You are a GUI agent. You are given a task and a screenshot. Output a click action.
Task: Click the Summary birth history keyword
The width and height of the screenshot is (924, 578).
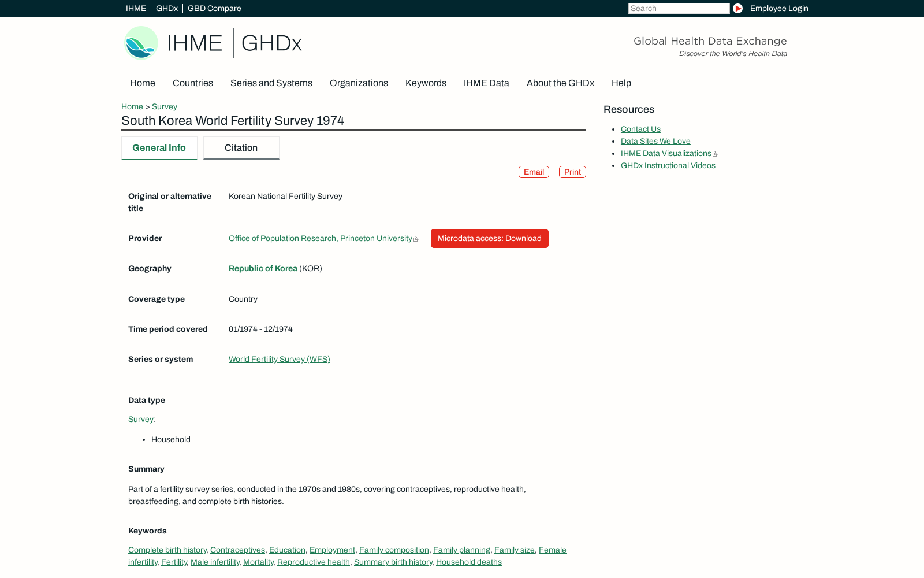393,562
